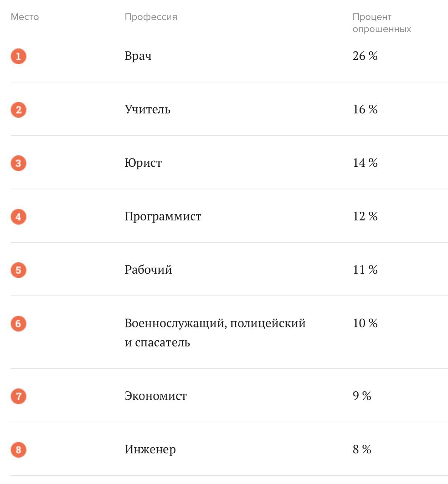The width and height of the screenshot is (448, 484).
Task: Click the Профессия column header
Action: point(151,17)
